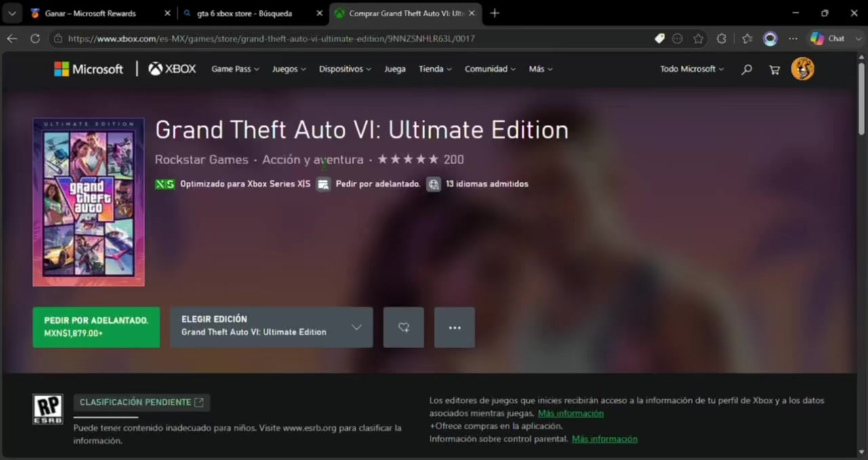Open the shopping cart

pos(774,69)
